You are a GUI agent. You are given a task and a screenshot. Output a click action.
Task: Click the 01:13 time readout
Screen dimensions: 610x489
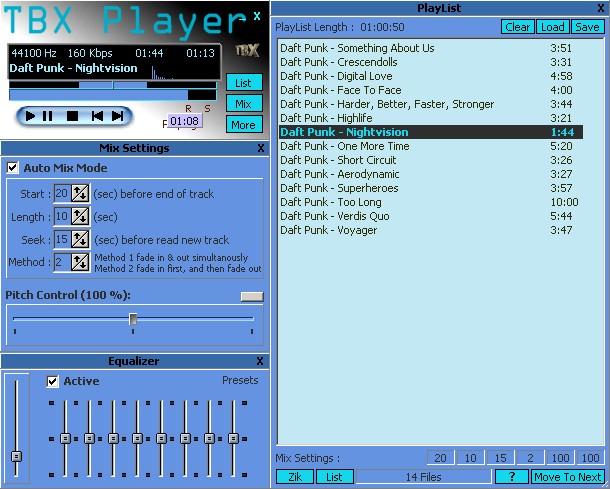200,53
